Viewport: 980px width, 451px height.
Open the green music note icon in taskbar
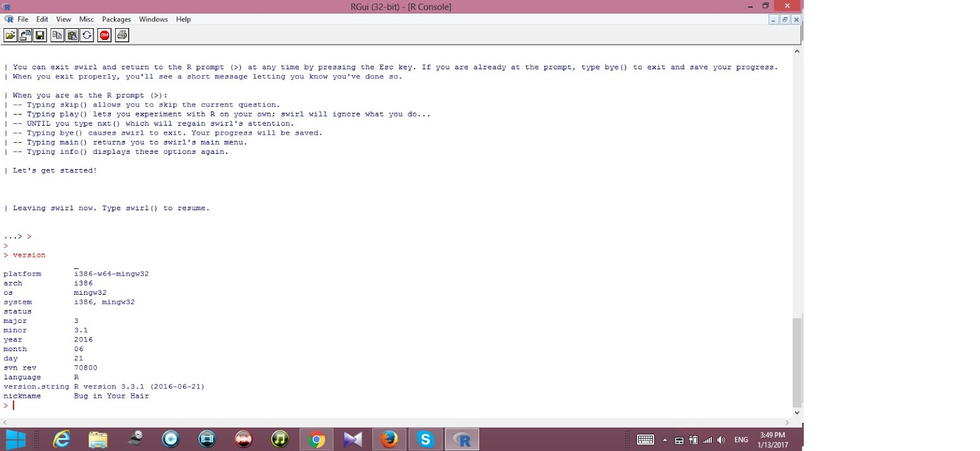(280, 439)
